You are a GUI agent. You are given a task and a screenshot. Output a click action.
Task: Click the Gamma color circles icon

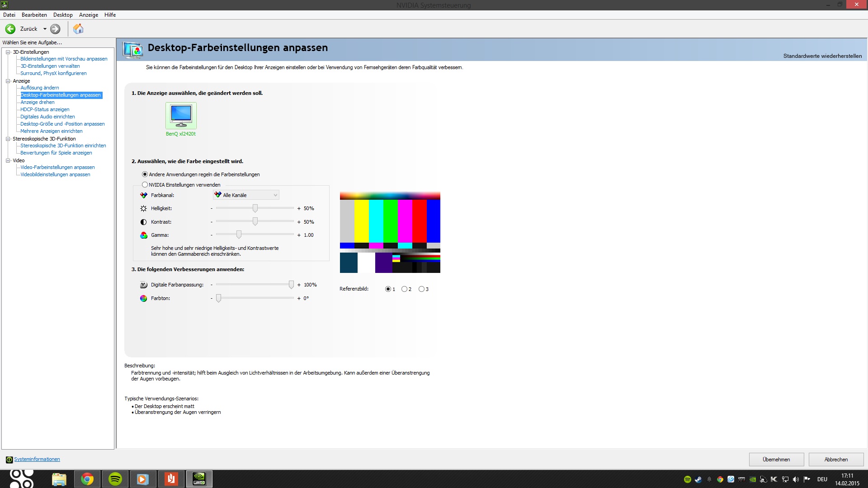(143, 235)
